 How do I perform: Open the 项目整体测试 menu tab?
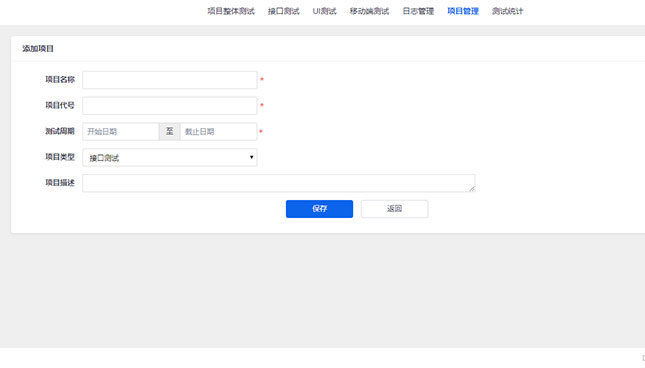click(x=231, y=11)
